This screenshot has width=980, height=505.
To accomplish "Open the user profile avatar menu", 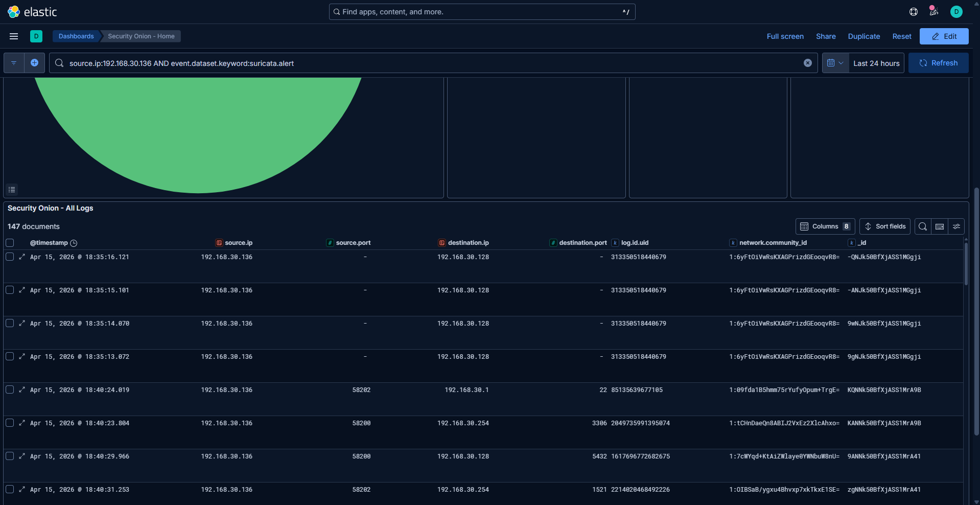I will [x=956, y=12].
